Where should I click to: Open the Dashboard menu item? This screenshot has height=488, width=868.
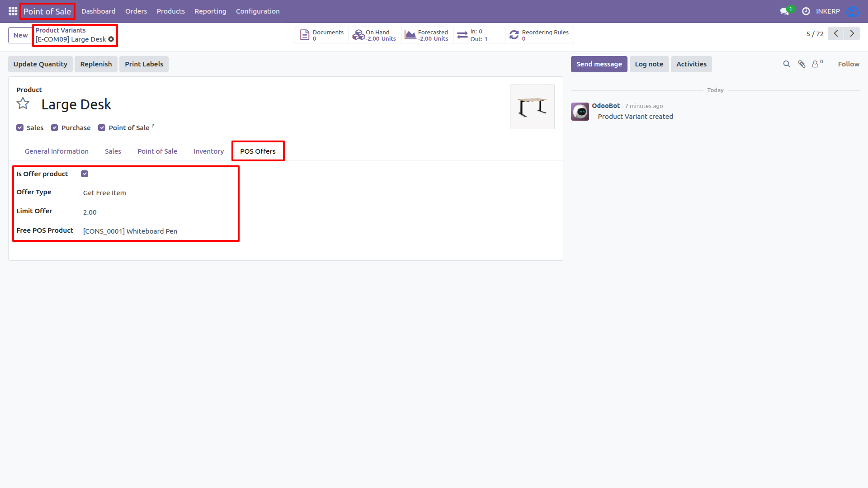(98, 11)
